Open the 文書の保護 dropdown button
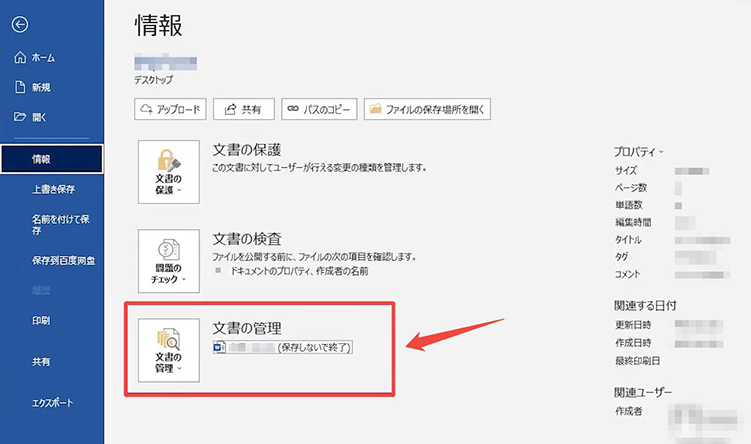Viewport: 751px width, 444px height. (x=169, y=172)
